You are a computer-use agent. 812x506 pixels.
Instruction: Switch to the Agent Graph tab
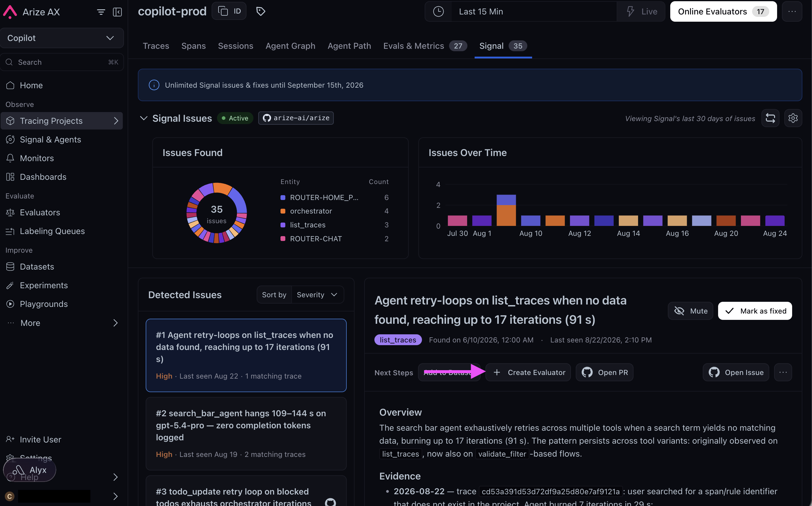(290, 46)
